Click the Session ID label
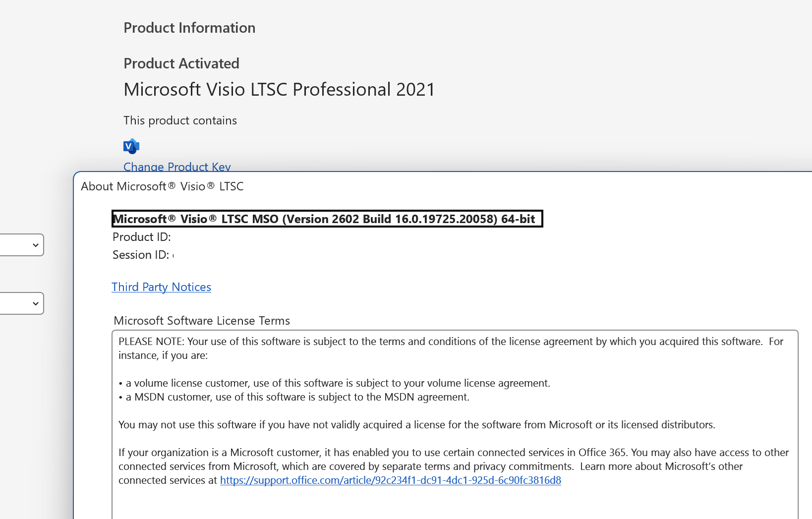 click(x=141, y=255)
